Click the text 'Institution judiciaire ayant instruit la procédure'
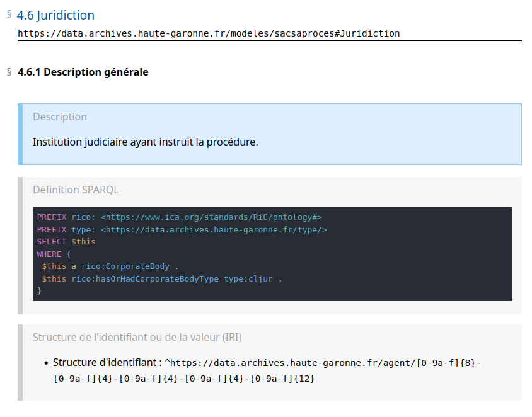This screenshot has height=417, width=532. point(145,142)
